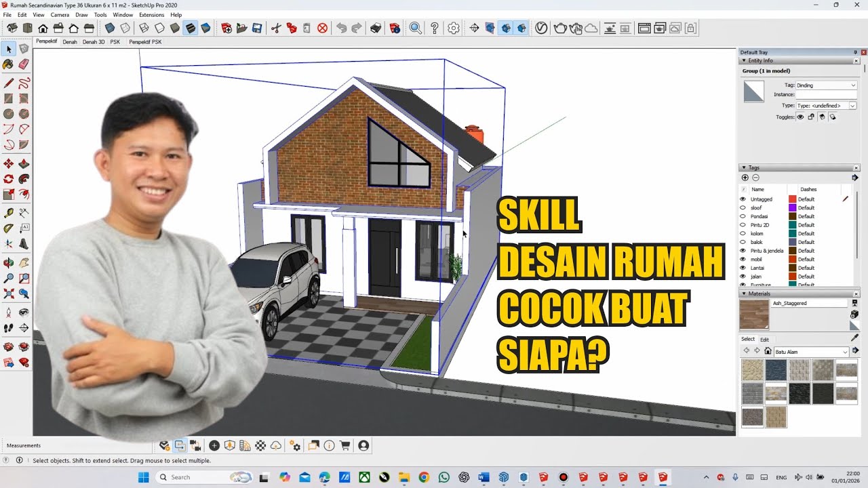The image size is (868, 488).
Task: Select the Orbit tool
Action: tap(9, 262)
